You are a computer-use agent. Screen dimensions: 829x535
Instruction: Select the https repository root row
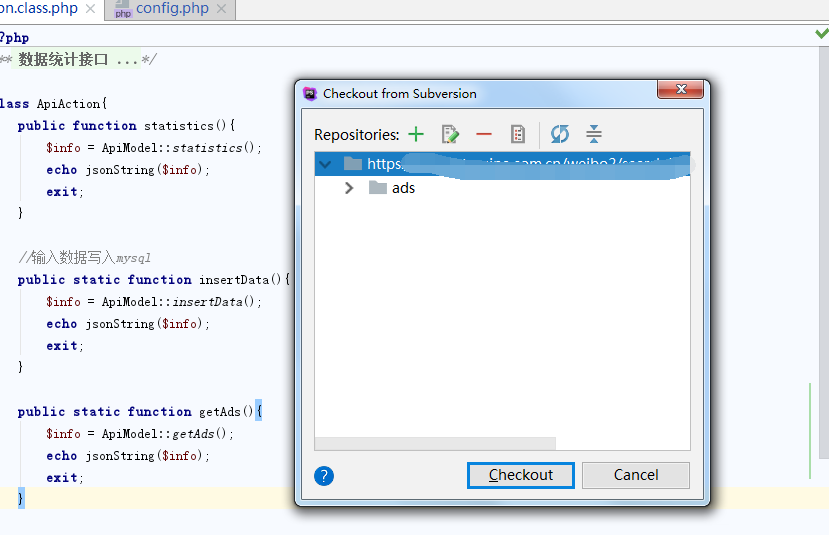click(x=502, y=164)
